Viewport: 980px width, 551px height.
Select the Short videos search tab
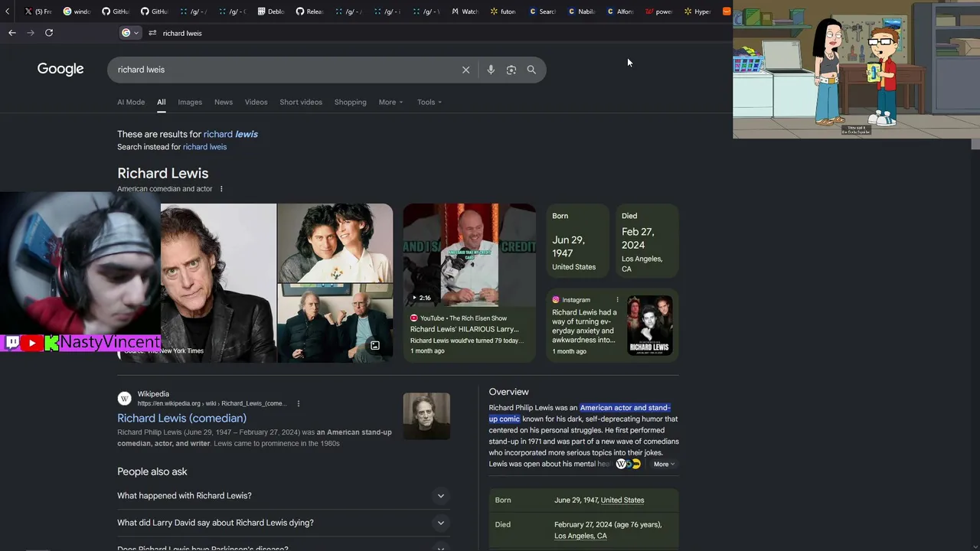click(x=301, y=102)
